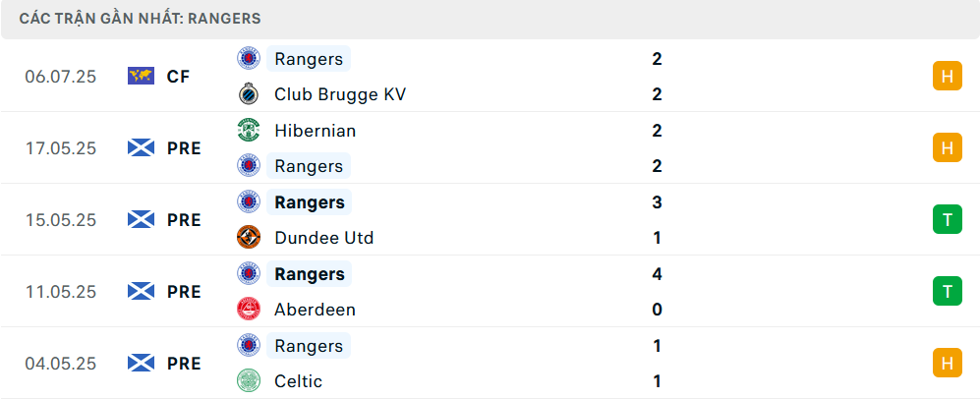
Task: Click the Celtic club crest icon
Action: click(x=249, y=381)
